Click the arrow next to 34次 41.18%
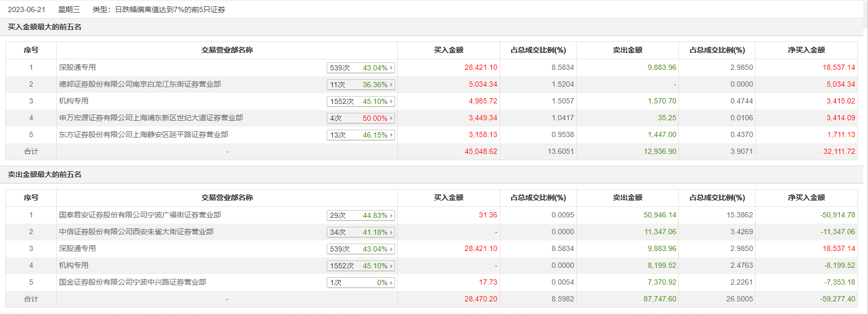868x314 pixels. tap(391, 232)
